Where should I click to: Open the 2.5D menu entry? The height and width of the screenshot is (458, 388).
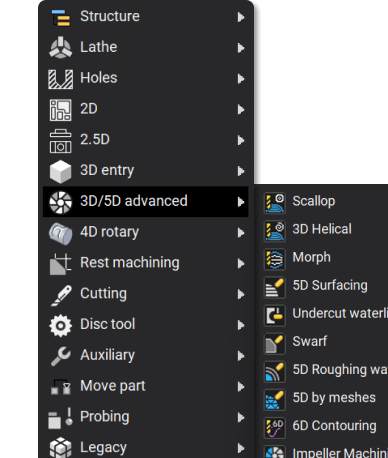146,140
